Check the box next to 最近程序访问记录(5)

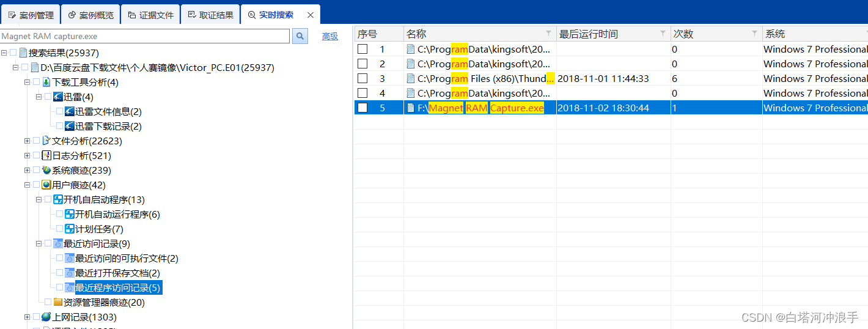pos(60,287)
